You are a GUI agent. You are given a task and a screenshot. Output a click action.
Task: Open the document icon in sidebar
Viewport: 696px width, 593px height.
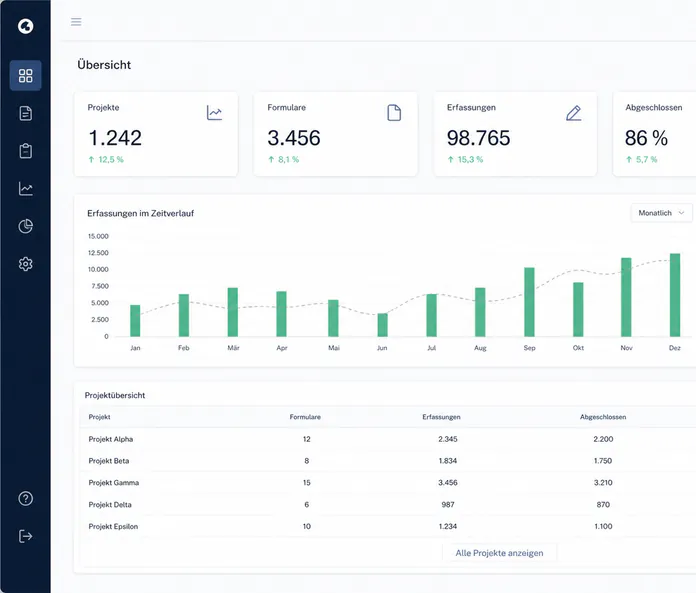[x=25, y=113]
